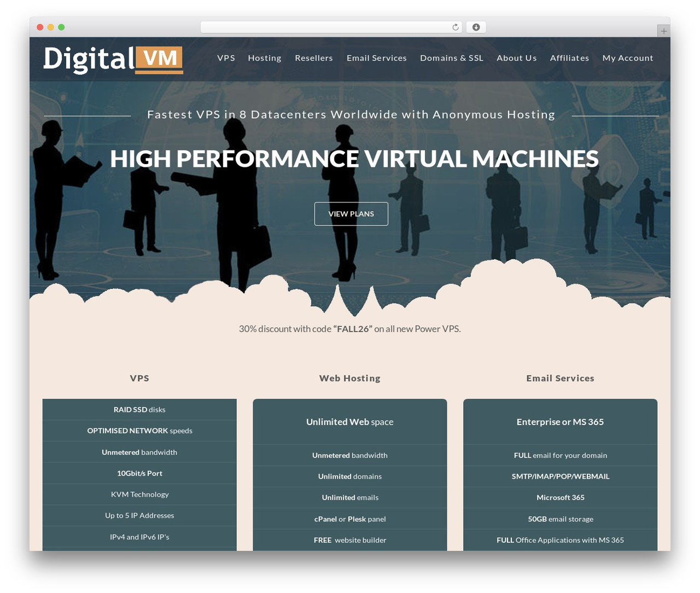Click the Web Hosting column heading
The width and height of the screenshot is (700, 593).
[x=350, y=378]
